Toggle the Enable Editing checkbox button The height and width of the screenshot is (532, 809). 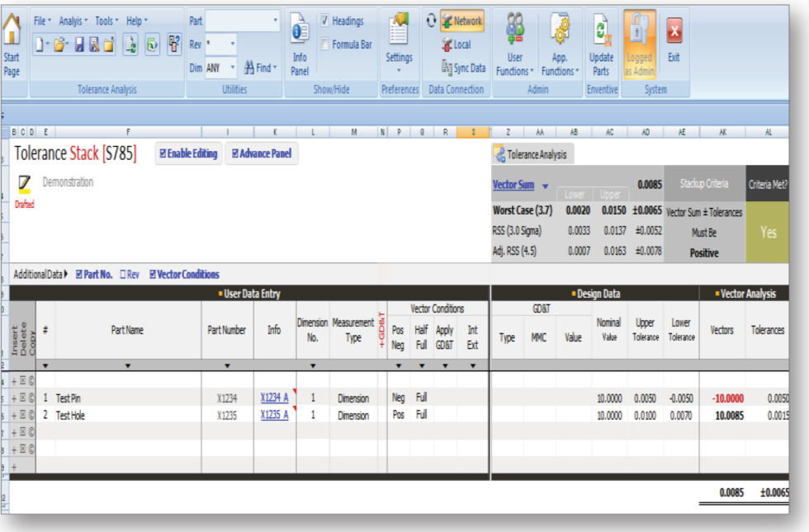tap(188, 153)
